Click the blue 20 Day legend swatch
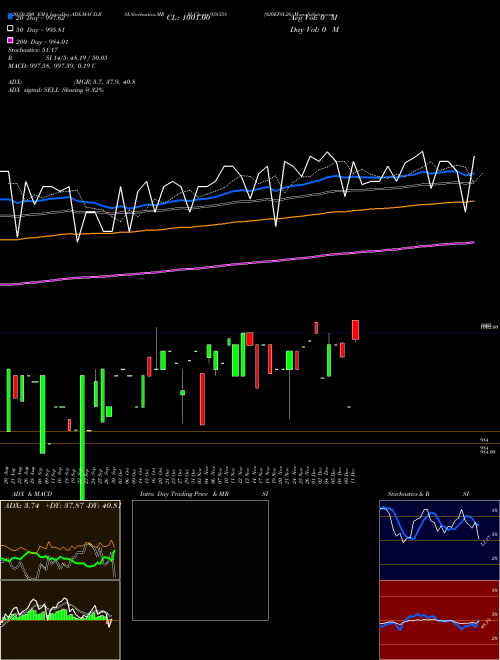This screenshot has height=660, width=500. 10,17
